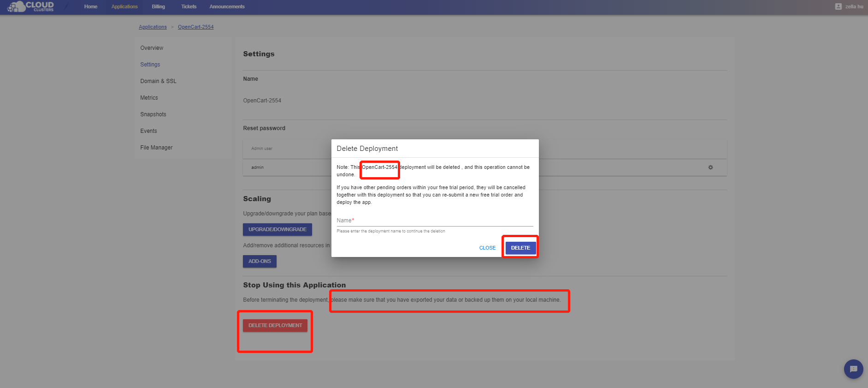Open the Applications menu item
The image size is (868, 388).
tap(124, 6)
